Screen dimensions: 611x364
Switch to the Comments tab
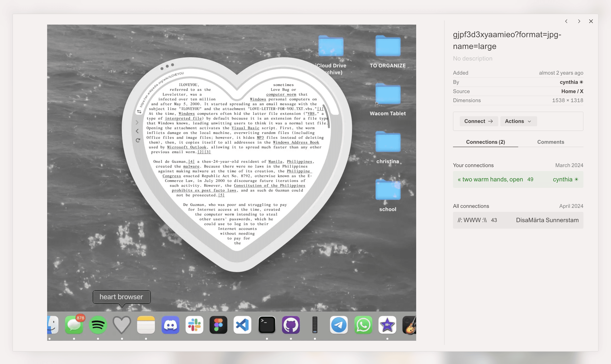tap(550, 142)
